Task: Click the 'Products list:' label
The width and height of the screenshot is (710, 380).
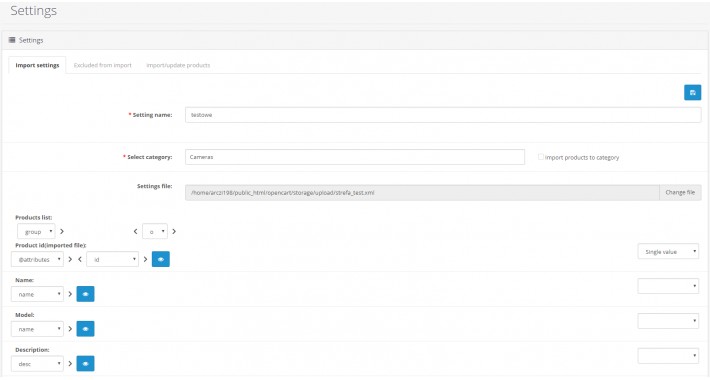Action: (x=34, y=217)
